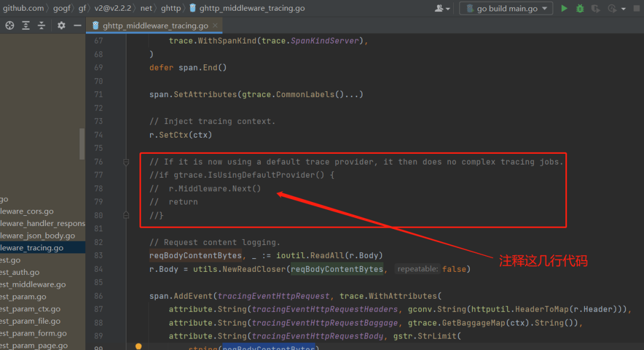Click 'span.SetAttributes' on line 71

[x=193, y=94]
